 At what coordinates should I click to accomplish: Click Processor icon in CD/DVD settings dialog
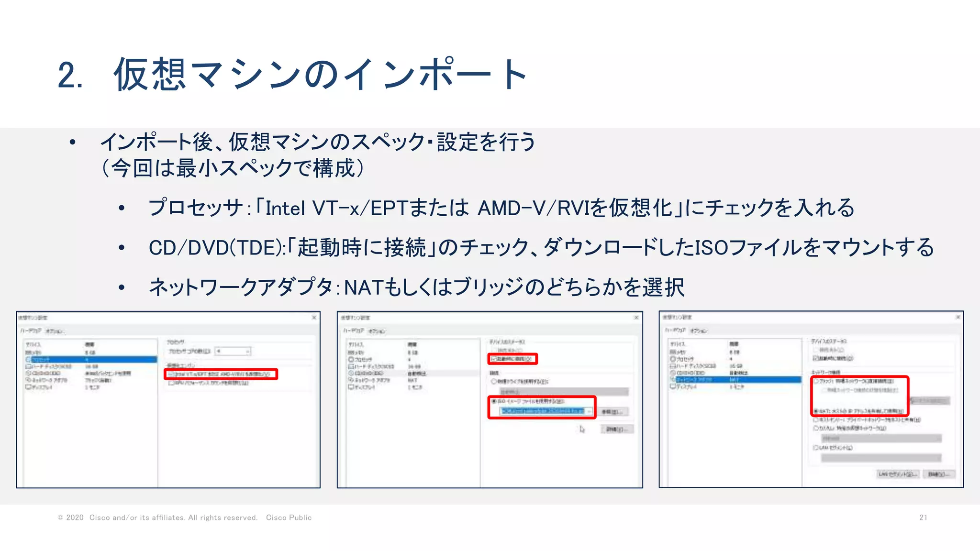pyautogui.click(x=351, y=360)
